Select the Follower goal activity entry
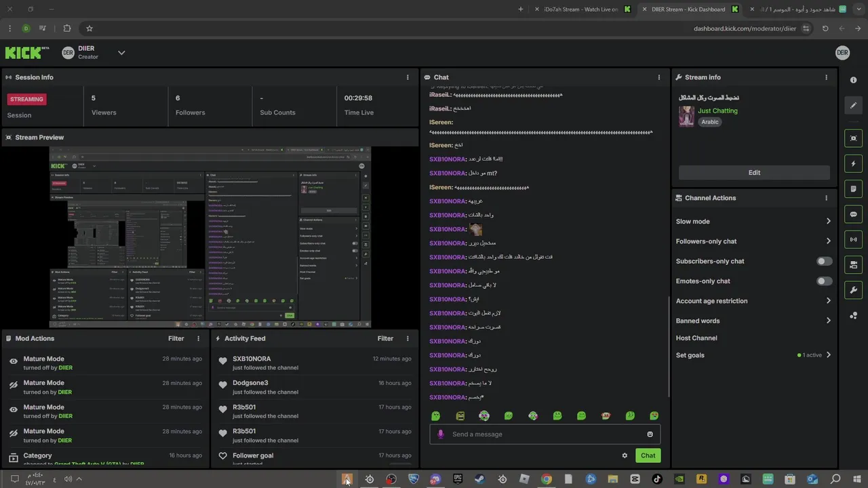The width and height of the screenshot is (868, 488). coord(315,458)
